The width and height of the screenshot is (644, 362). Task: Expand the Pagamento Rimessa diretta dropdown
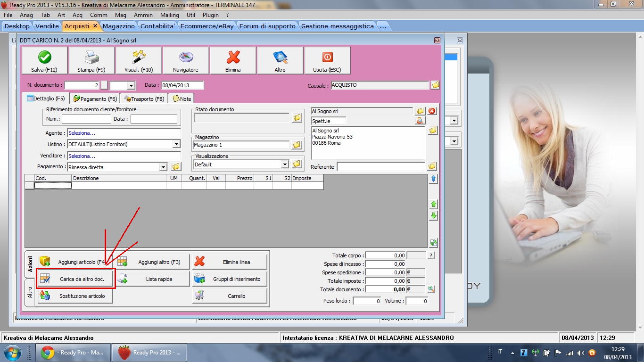tap(163, 167)
